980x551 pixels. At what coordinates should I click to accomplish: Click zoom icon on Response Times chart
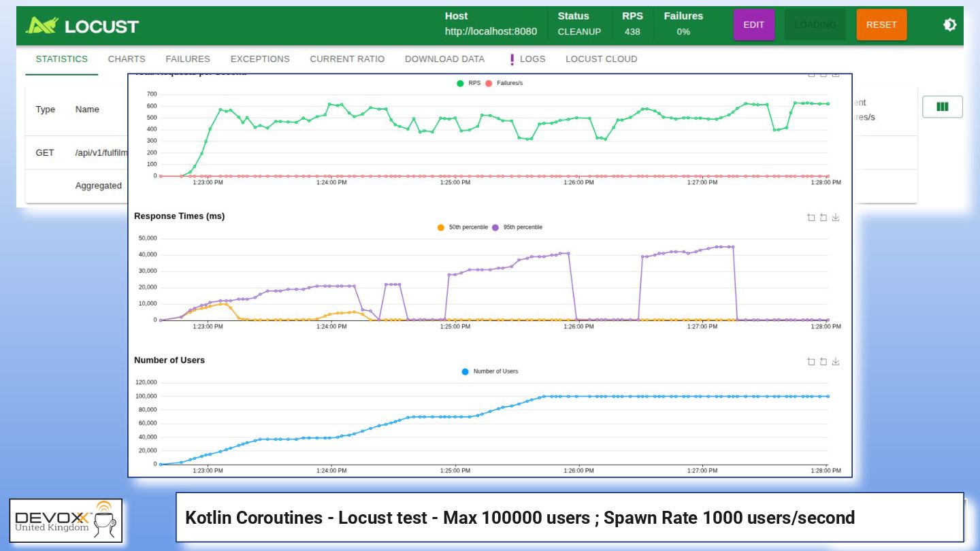pyautogui.click(x=811, y=218)
